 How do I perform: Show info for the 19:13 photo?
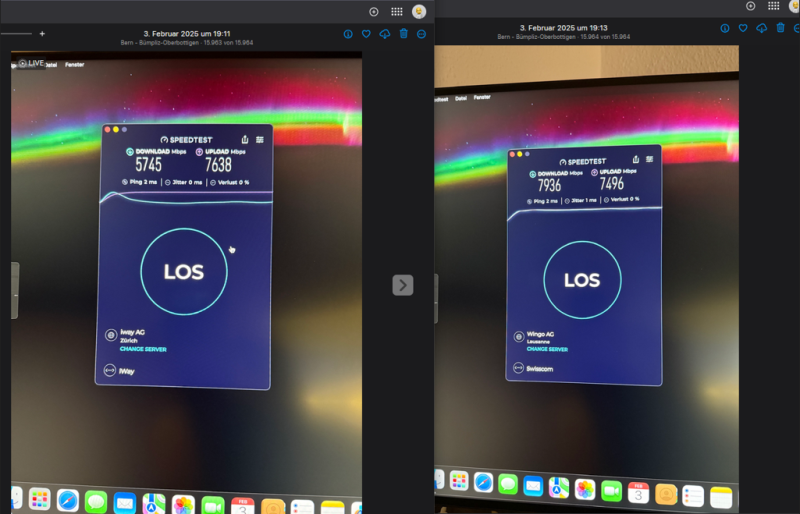coord(725,28)
